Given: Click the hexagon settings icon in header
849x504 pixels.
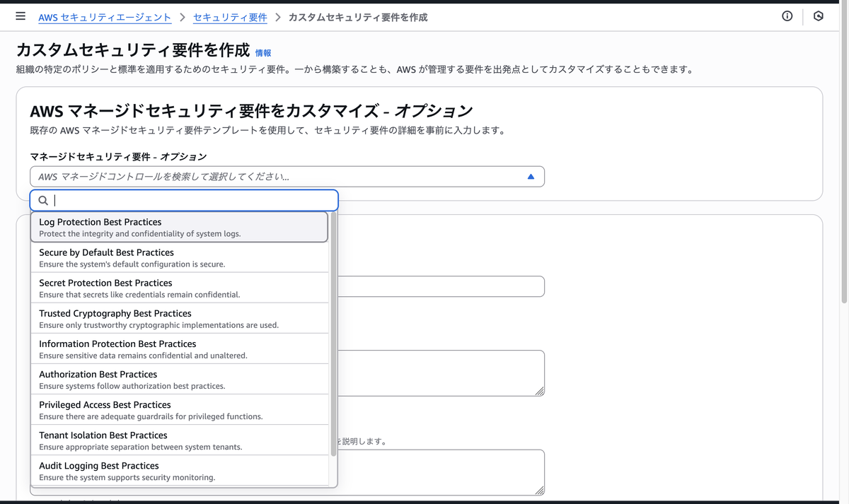Looking at the screenshot, I should [819, 16].
